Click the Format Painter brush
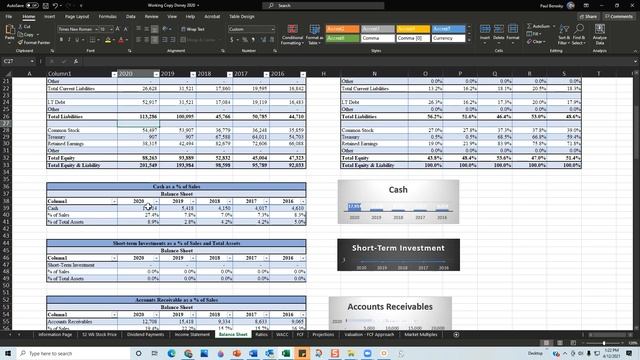 [20, 42]
